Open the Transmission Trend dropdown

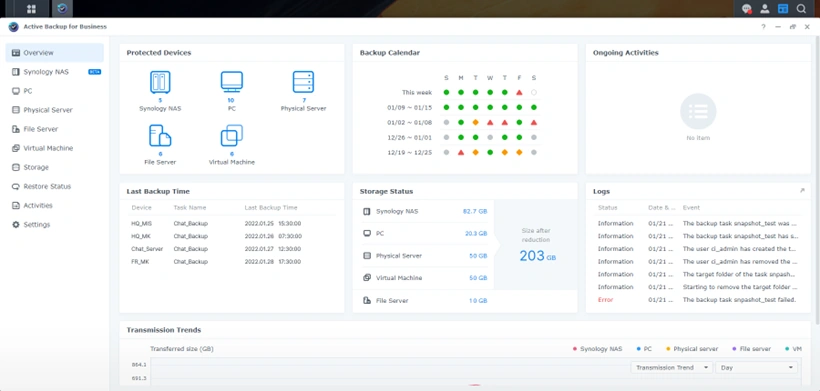[671, 367]
